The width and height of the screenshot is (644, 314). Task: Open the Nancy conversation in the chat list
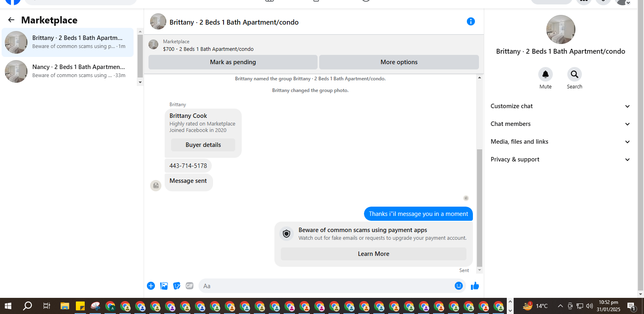click(x=68, y=71)
